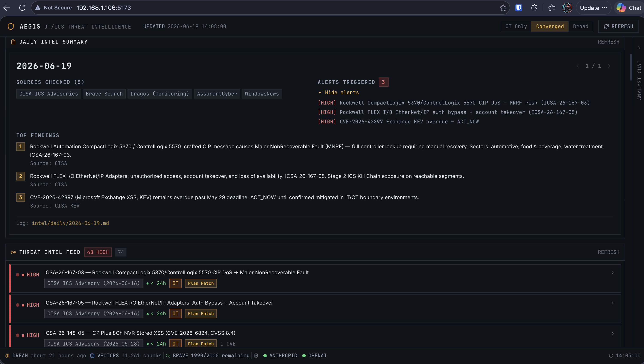Open the vertical ANALYST CHAT label
The width and height of the screenshot is (644, 364).
639,80
